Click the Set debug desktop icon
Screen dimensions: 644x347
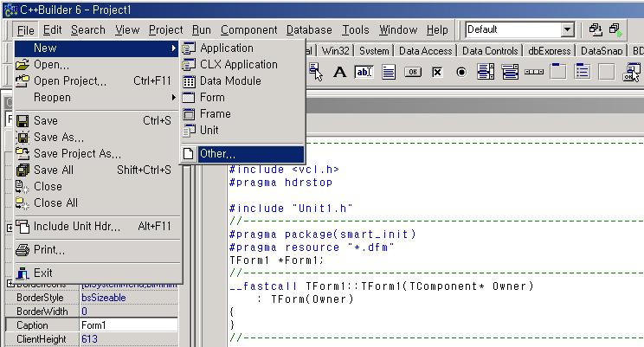pyautogui.click(x=615, y=29)
